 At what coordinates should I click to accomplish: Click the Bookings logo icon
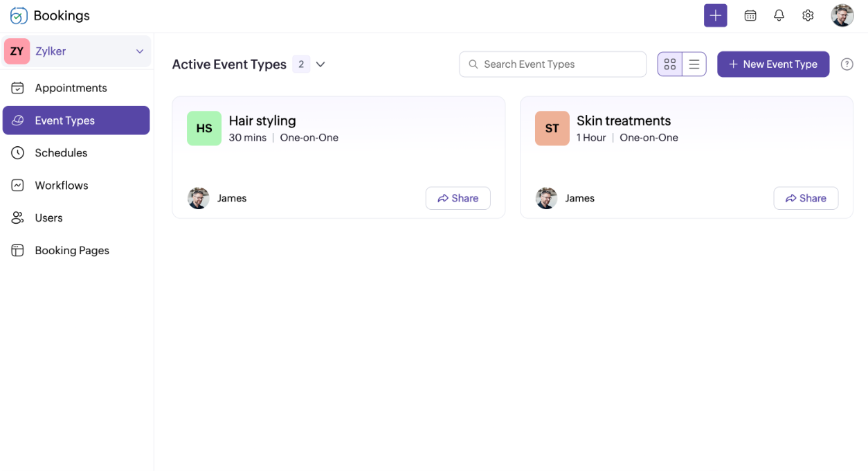coord(19,15)
